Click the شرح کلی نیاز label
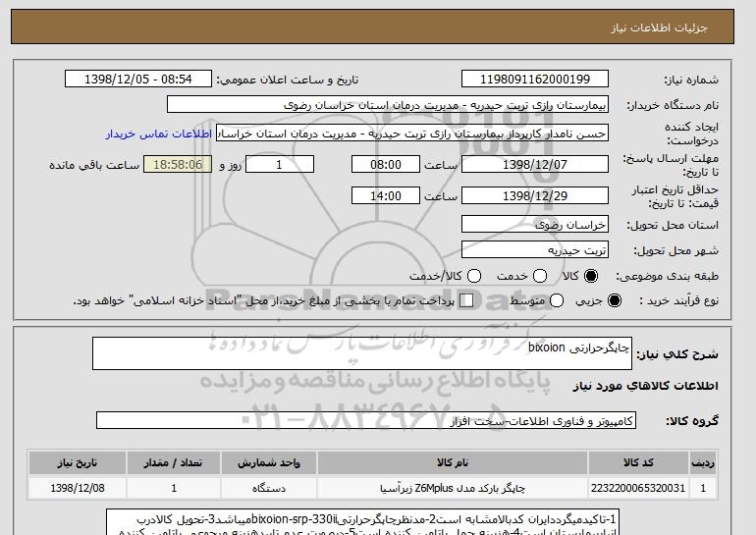This screenshot has height=535, width=756. pos(677,354)
